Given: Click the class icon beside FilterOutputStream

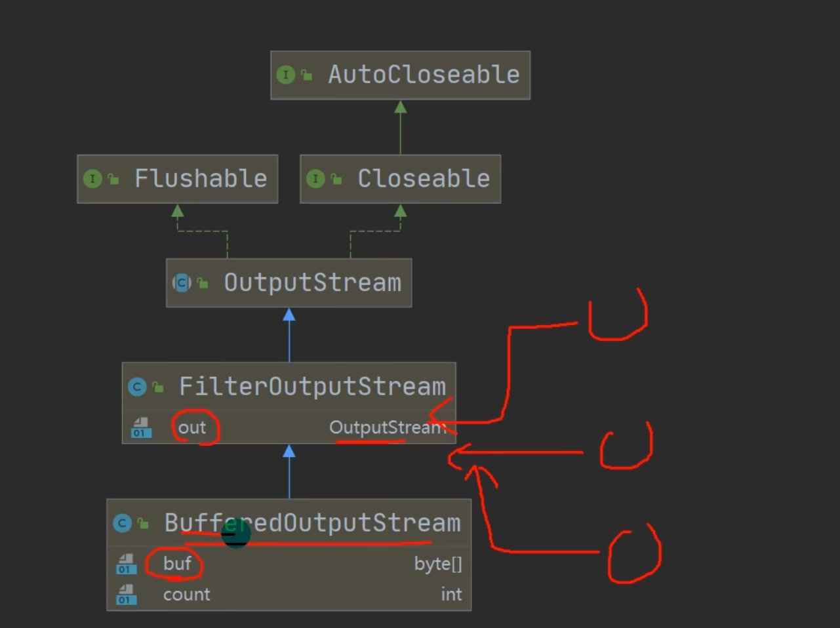Looking at the screenshot, I should point(137,387).
